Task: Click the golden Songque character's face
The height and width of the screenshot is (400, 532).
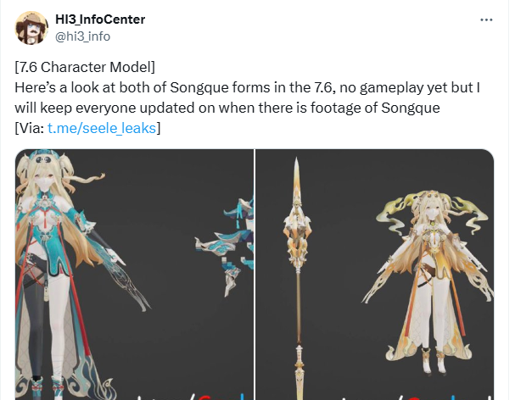Action: 431,213
